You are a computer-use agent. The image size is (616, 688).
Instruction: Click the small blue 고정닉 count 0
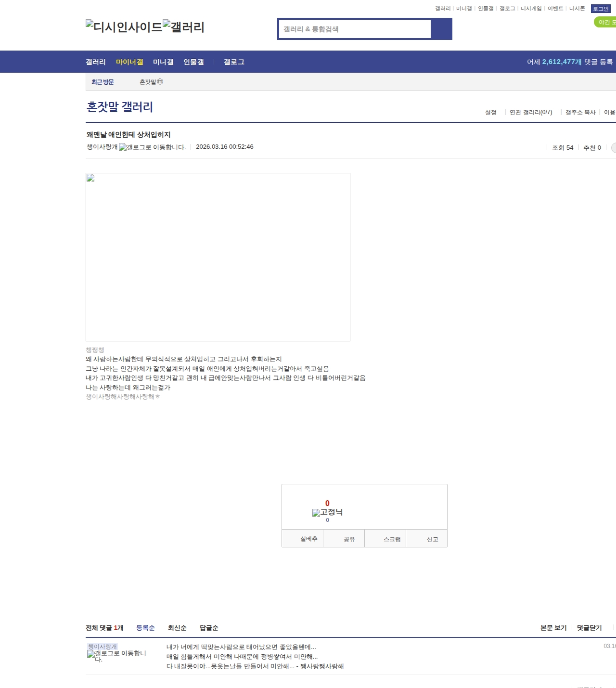tap(327, 520)
